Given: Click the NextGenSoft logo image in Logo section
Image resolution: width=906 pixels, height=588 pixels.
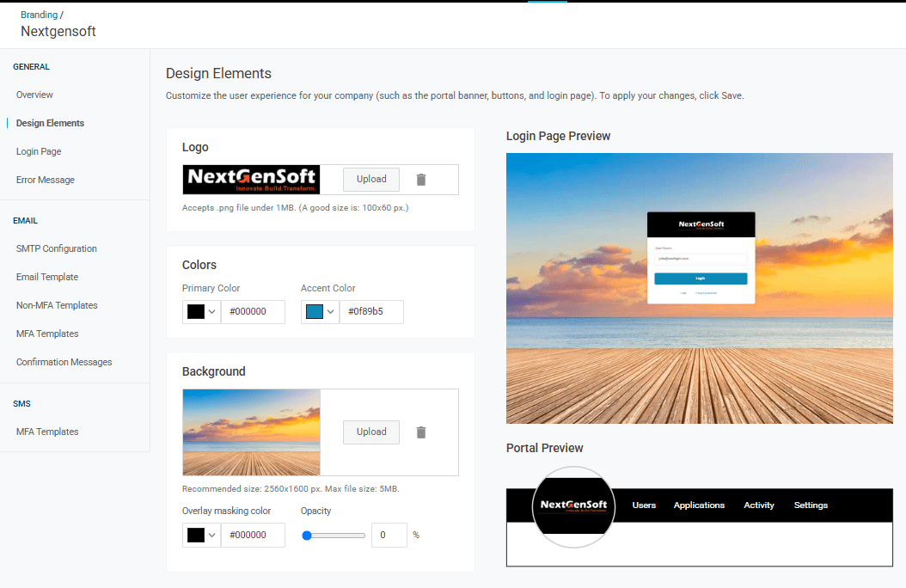Looking at the screenshot, I should tap(252, 180).
